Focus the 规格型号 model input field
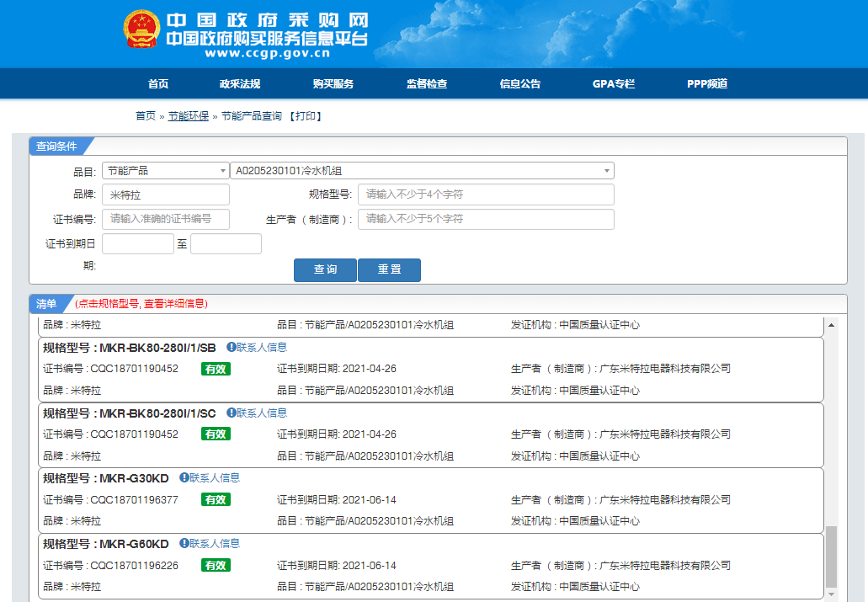 click(x=486, y=194)
